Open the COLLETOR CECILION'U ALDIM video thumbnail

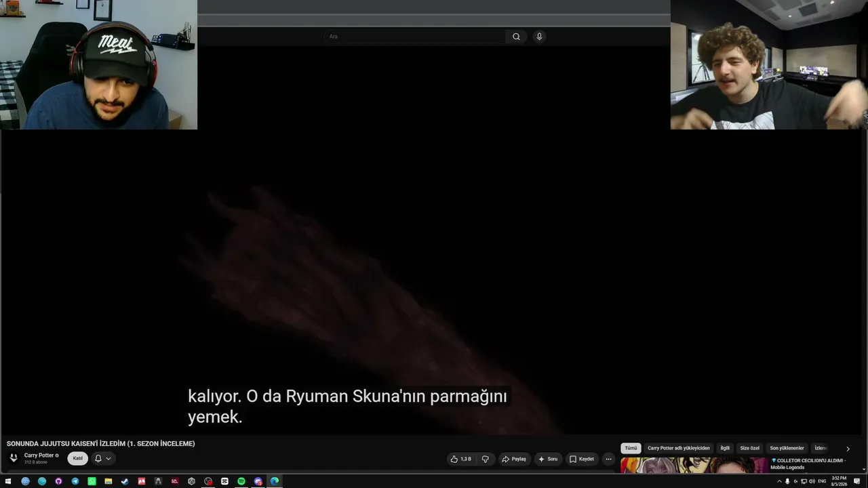coord(694,466)
